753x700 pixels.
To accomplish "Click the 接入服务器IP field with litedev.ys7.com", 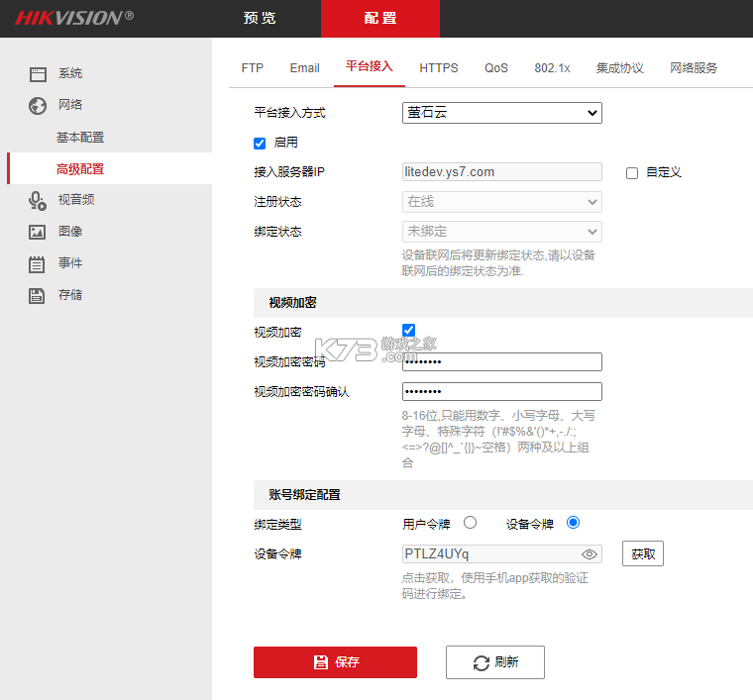I will 502,171.
